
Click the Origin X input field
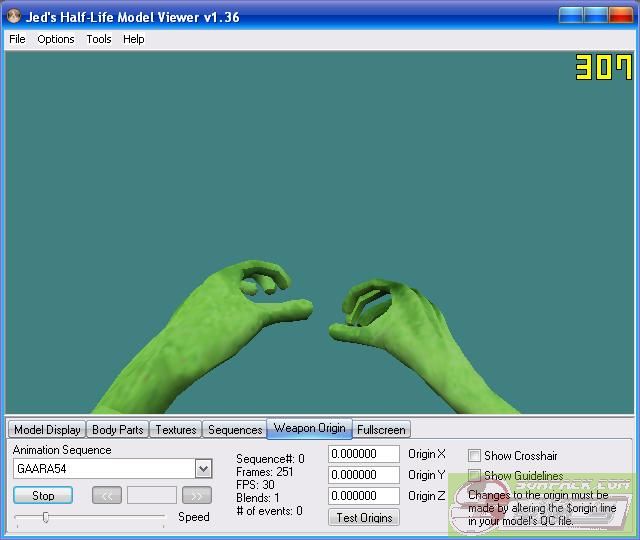[x=364, y=454]
